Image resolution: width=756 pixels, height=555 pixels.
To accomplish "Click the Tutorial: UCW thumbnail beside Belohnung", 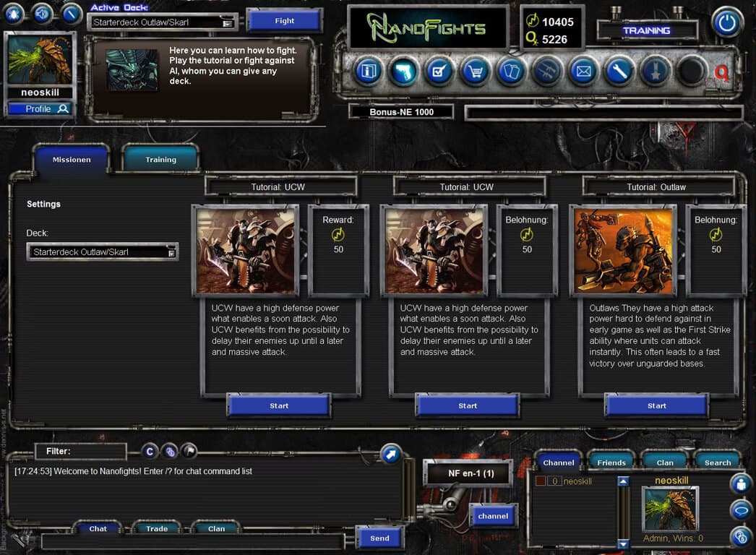I will [x=434, y=250].
